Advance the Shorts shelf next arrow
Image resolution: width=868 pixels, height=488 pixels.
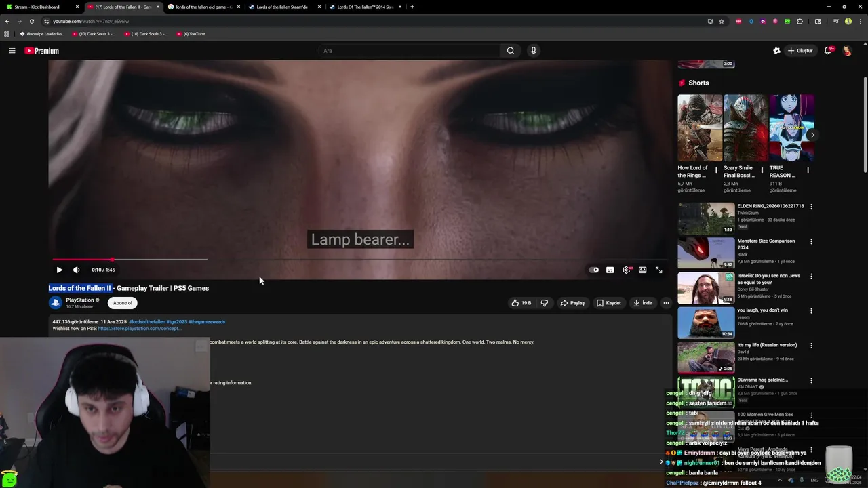[812, 135]
